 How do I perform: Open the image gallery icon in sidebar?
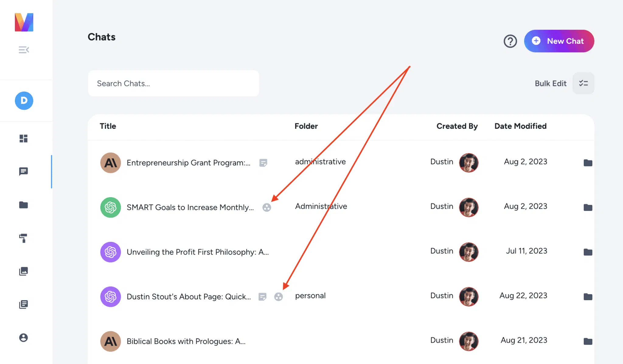pyautogui.click(x=23, y=271)
